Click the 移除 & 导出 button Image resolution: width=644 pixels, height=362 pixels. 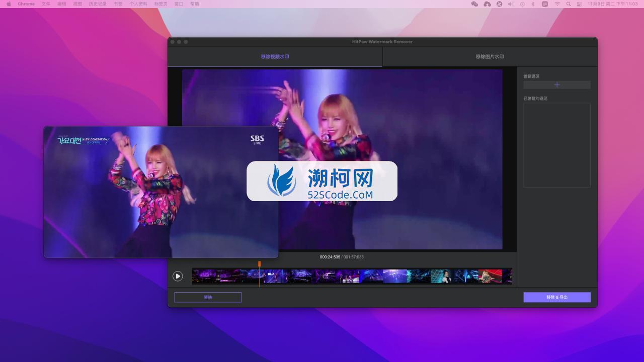coord(557,297)
